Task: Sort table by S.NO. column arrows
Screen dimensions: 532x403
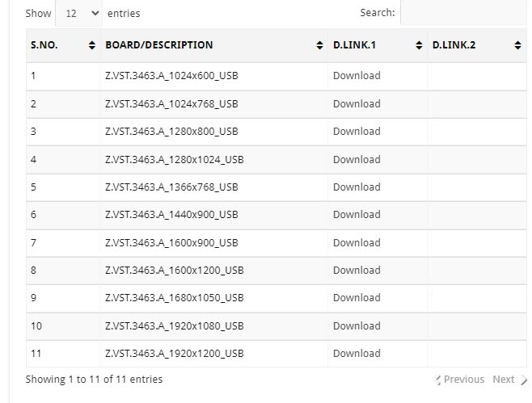Action: pos(92,46)
